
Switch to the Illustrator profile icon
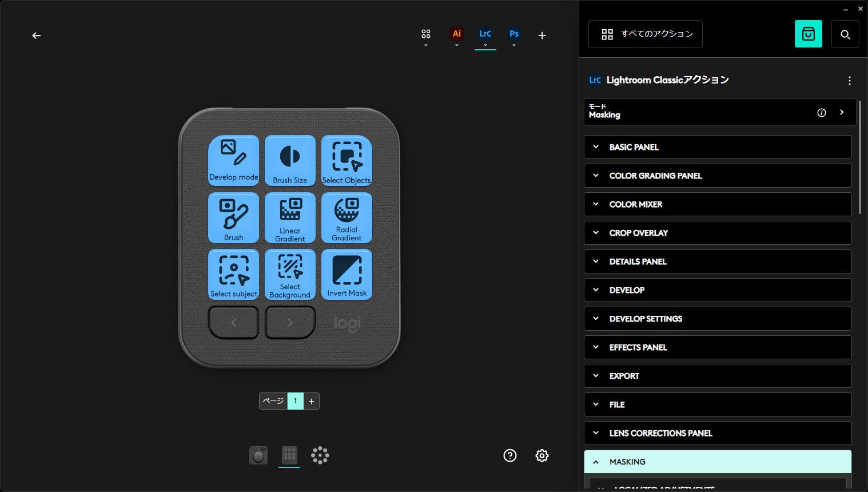point(456,33)
